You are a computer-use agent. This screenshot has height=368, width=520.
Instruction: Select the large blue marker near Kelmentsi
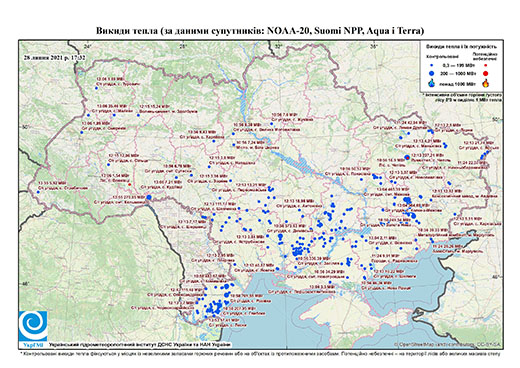click(x=149, y=197)
